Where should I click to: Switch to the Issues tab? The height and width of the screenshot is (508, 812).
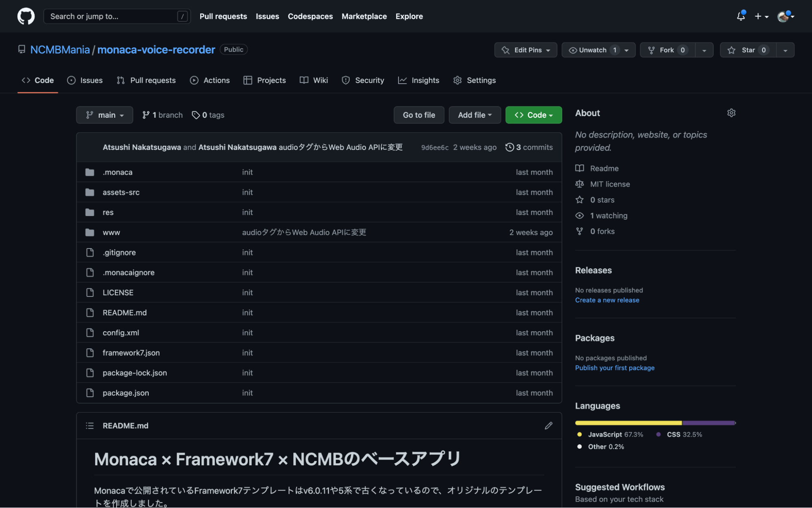pos(85,80)
